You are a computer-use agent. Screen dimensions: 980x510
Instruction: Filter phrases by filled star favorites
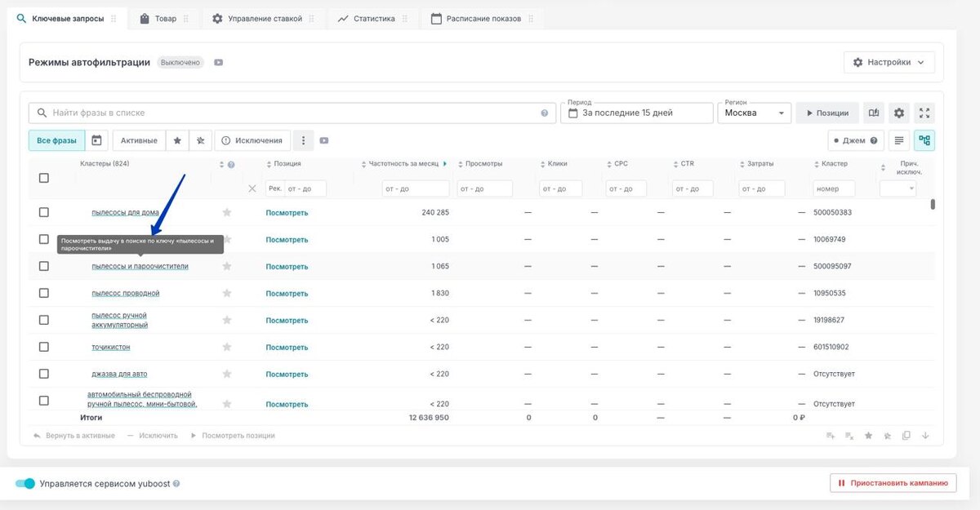177,140
